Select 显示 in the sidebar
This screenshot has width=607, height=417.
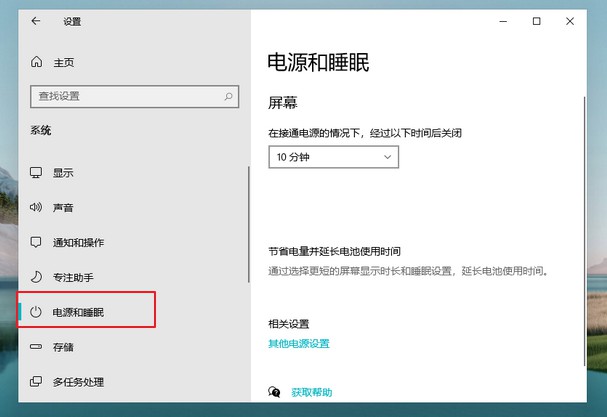pyautogui.click(x=63, y=173)
